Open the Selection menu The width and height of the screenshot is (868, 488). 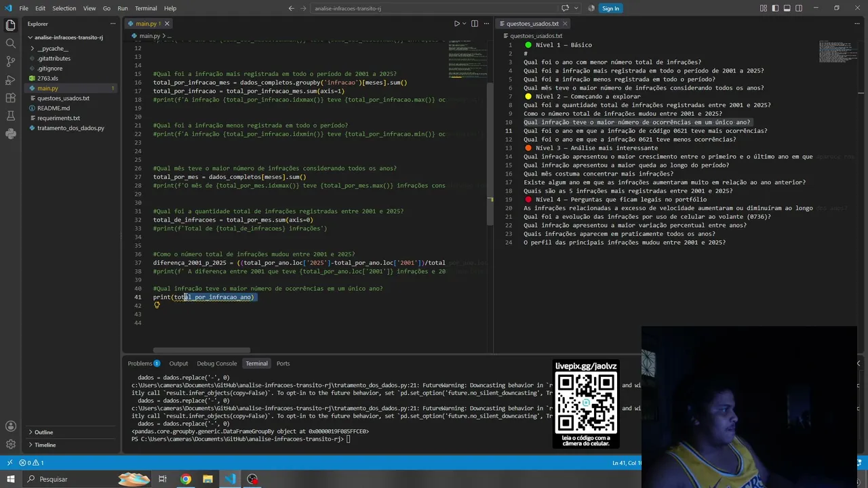pos(64,8)
